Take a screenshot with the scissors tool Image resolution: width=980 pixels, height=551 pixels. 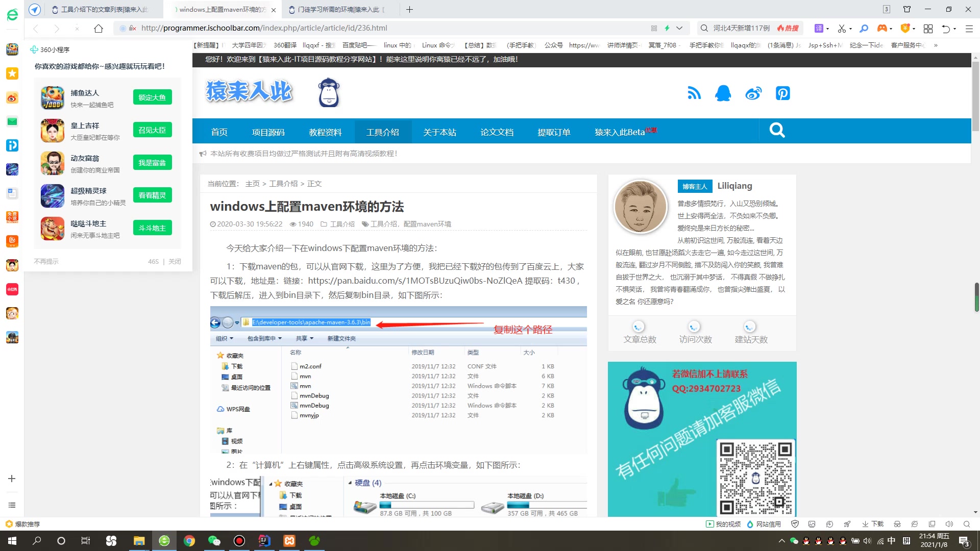pyautogui.click(x=841, y=28)
